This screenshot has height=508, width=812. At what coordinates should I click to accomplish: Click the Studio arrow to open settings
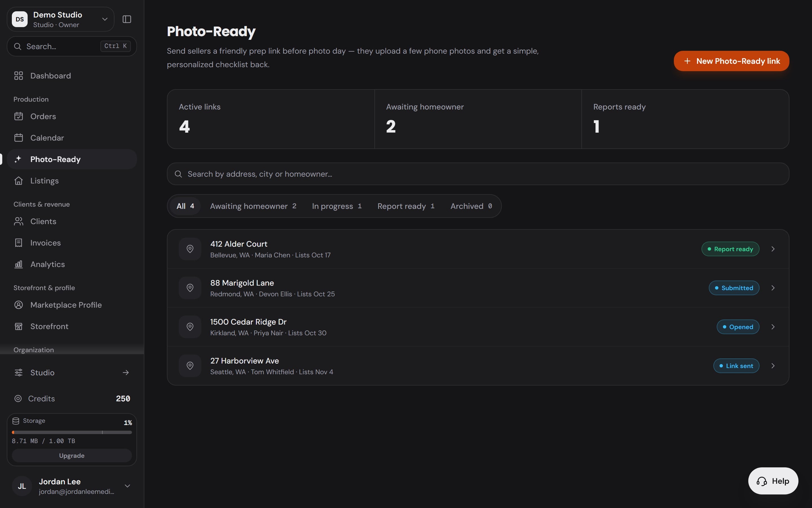click(126, 372)
